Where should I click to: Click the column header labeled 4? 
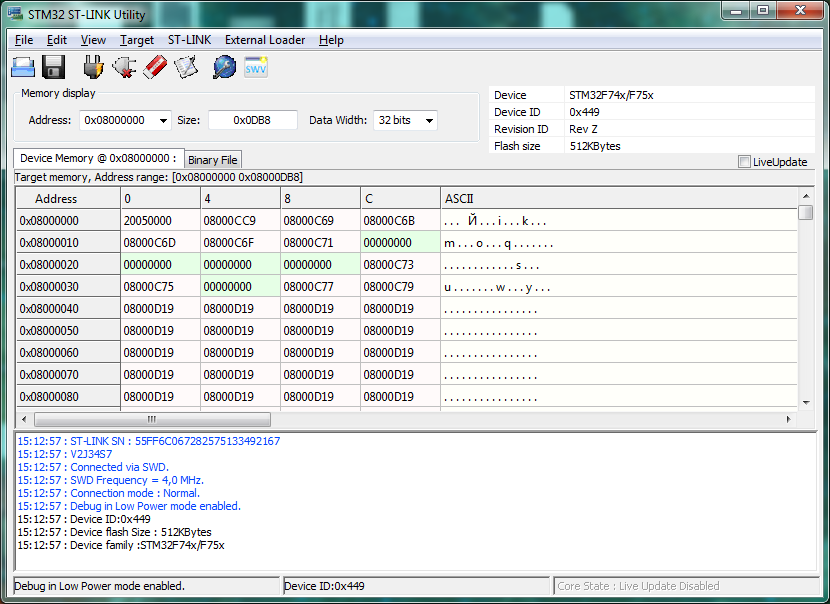[x=240, y=199]
